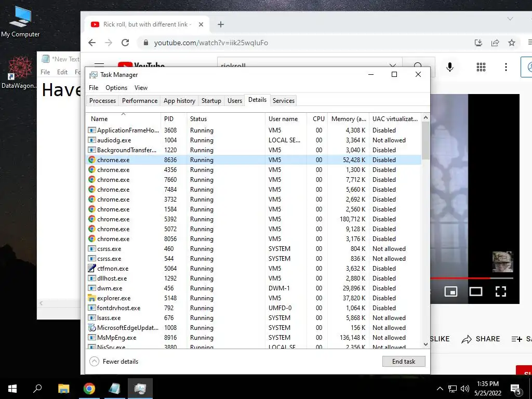Open taskbar search magnifier
Viewport: 532px width, 399px height.
(x=37, y=389)
